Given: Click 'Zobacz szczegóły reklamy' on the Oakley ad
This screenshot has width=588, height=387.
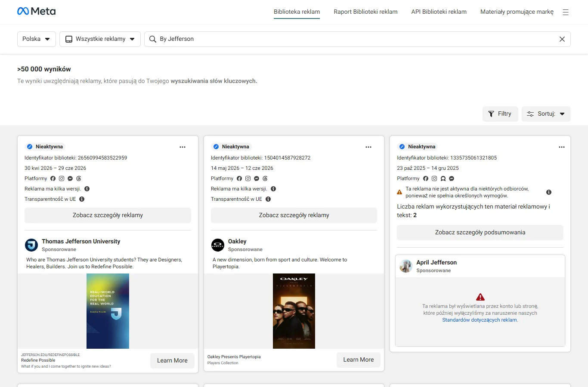Looking at the screenshot, I should (x=294, y=215).
